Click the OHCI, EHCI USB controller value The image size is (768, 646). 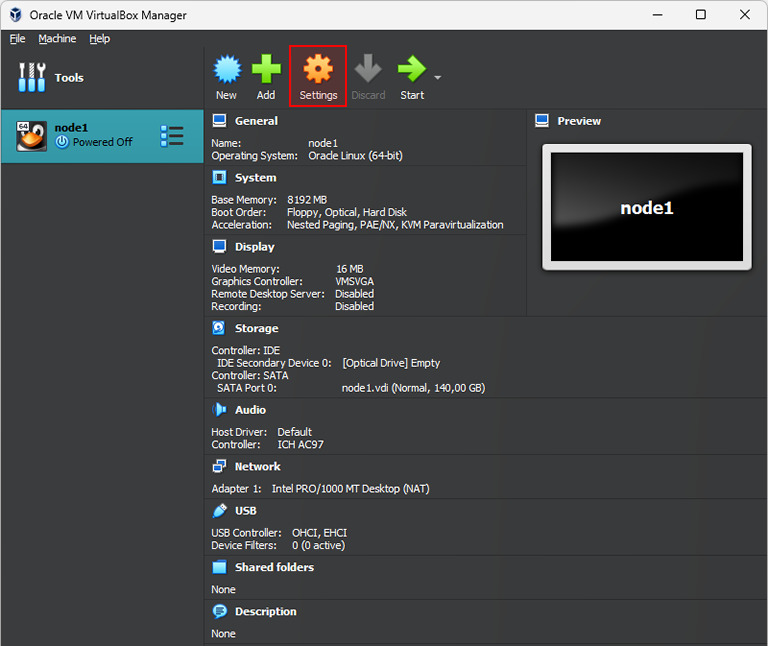(x=319, y=533)
